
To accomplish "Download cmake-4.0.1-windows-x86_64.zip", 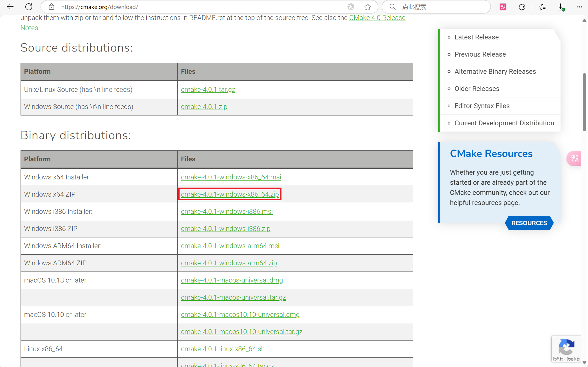I will pyautogui.click(x=230, y=194).
